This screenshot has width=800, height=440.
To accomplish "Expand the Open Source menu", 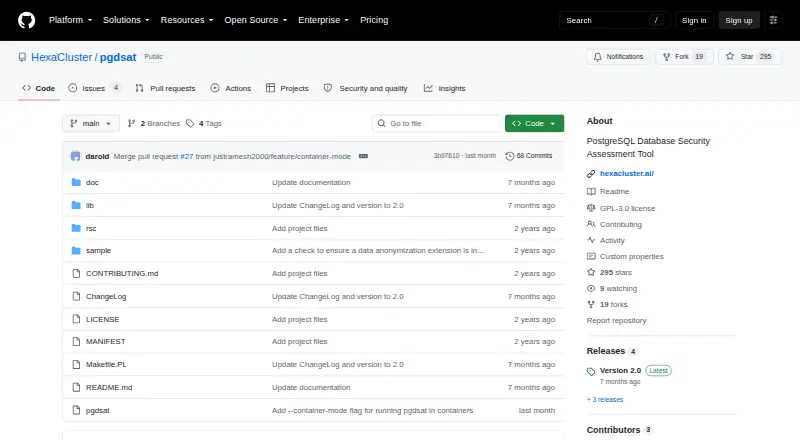I will (x=256, y=20).
